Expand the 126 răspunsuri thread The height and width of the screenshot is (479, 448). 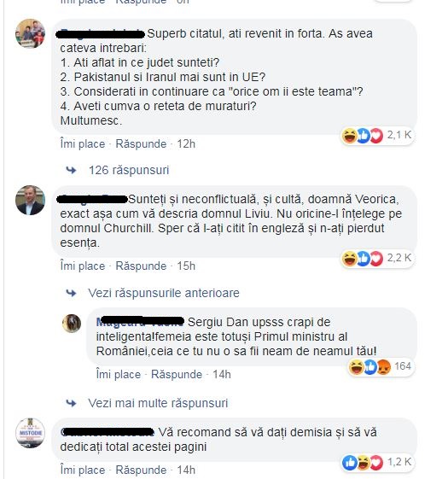[129, 170]
